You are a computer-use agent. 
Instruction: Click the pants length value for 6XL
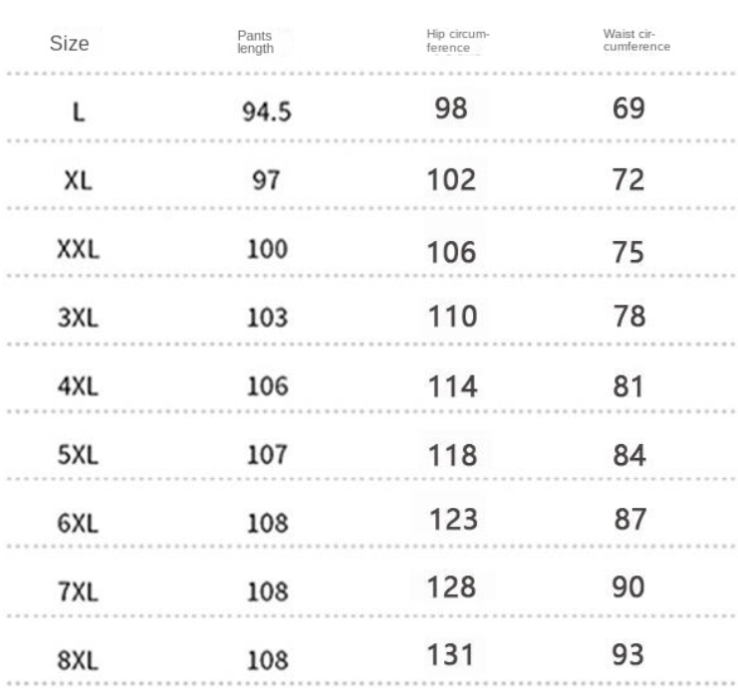pos(267,523)
